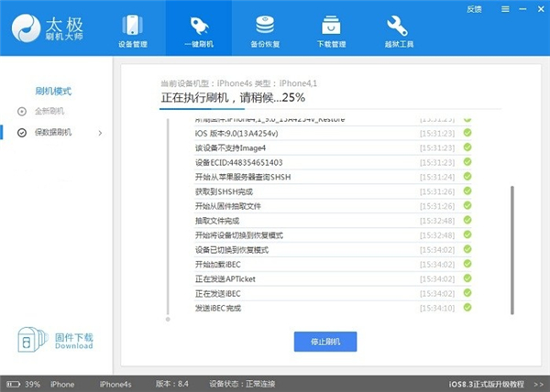
Task: Click the battery icon in status bar
Action: click(x=15, y=384)
